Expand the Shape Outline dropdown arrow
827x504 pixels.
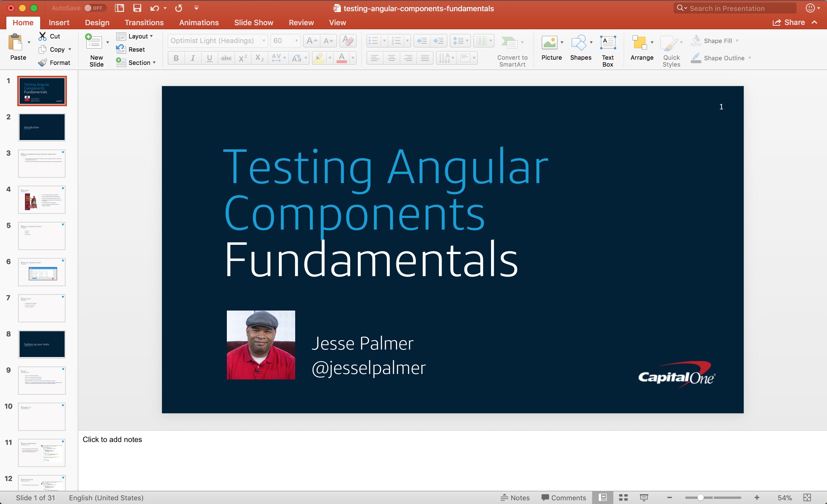(749, 58)
